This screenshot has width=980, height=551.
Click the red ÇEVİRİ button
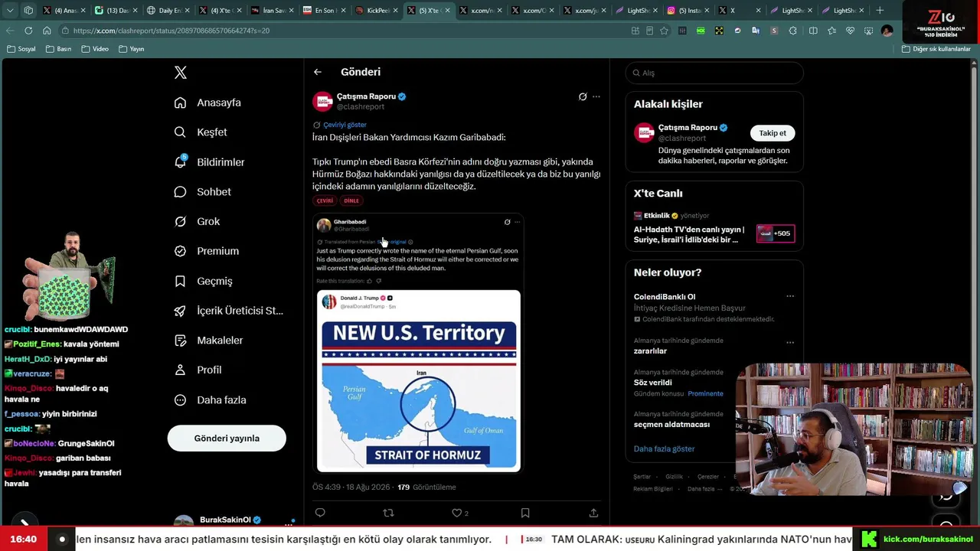(x=325, y=201)
